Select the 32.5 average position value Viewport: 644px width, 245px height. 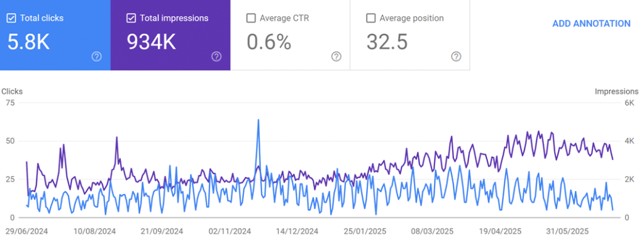[x=387, y=42]
